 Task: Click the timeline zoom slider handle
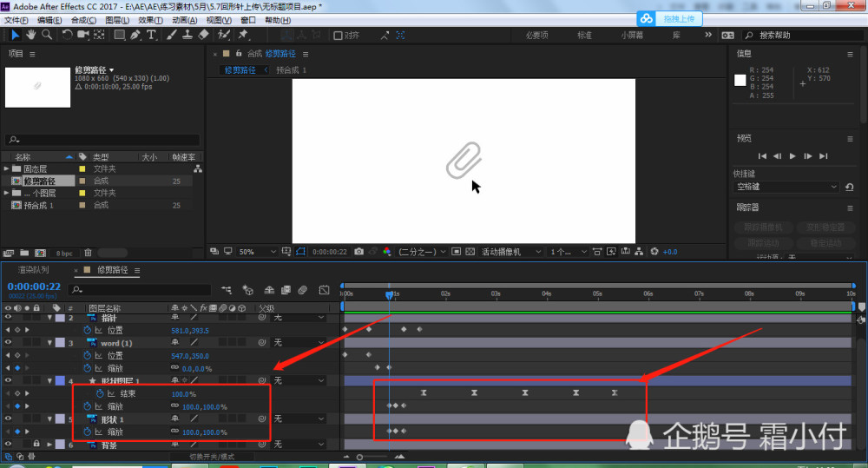coord(360,457)
